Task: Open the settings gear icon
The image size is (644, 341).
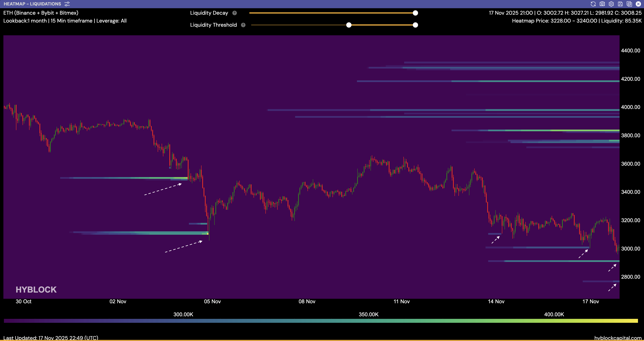Action: coord(611,4)
